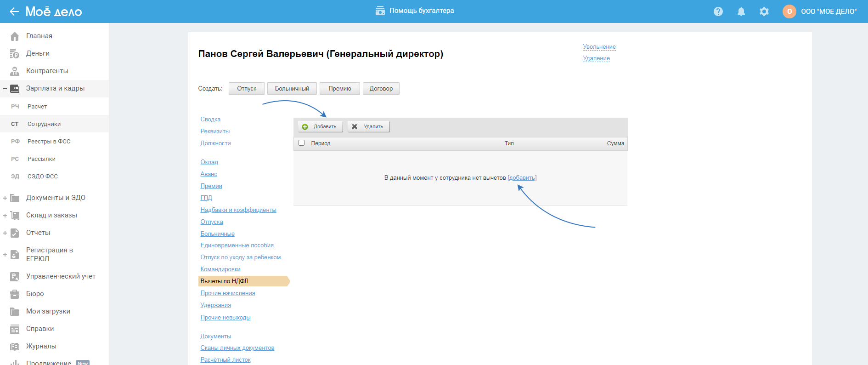The height and width of the screenshot is (365, 868).
Task: Open the Больничные section link
Action: click(x=217, y=234)
